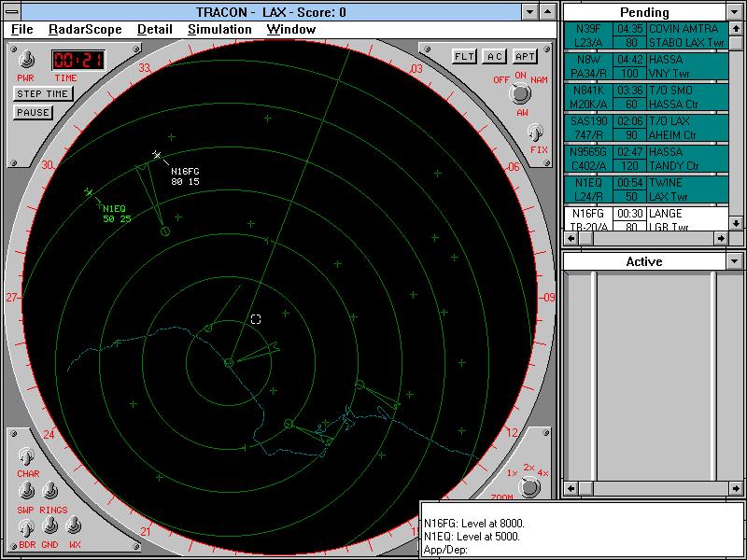Click 'AHEIM Ctr' strip text
The image size is (747, 560).
673,135
